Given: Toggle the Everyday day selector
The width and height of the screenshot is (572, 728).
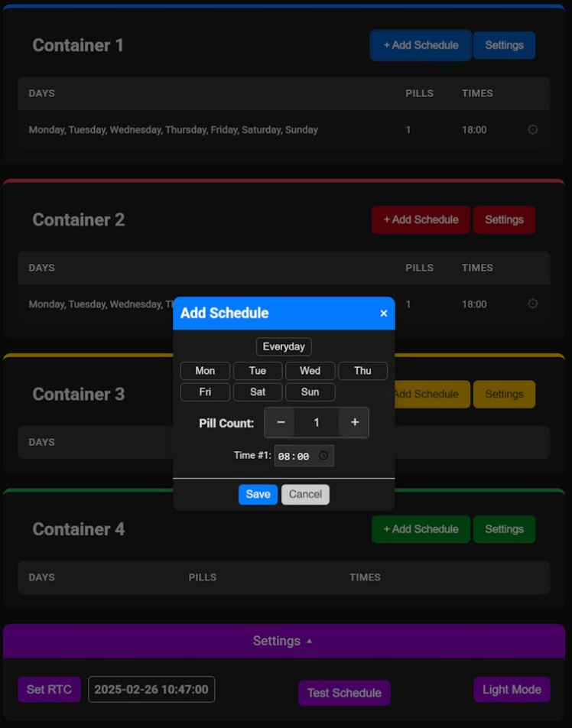Looking at the screenshot, I should (x=284, y=346).
